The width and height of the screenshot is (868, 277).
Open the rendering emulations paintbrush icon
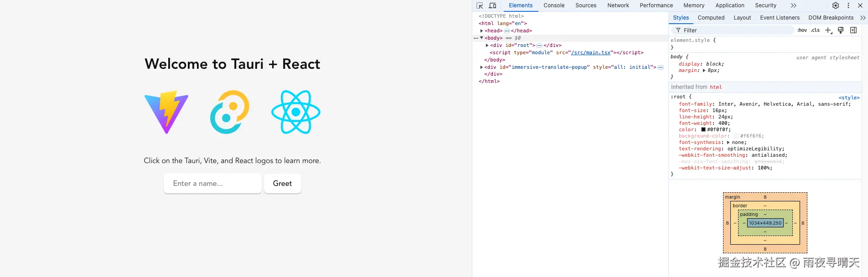(841, 30)
